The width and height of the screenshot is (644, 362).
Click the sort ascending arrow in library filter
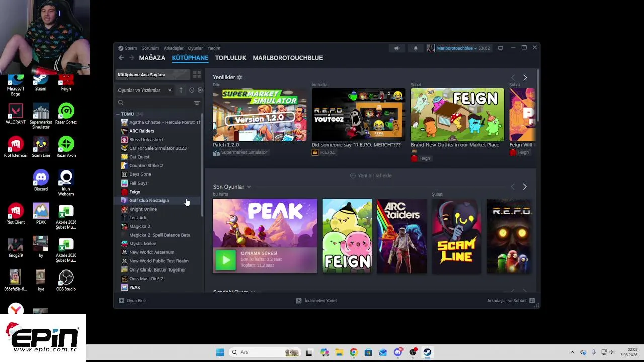click(x=181, y=90)
